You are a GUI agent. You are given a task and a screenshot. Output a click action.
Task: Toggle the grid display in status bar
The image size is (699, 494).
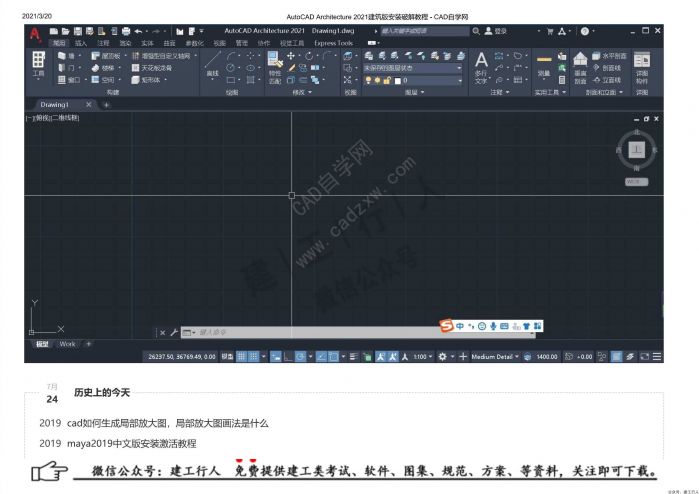pos(241,357)
